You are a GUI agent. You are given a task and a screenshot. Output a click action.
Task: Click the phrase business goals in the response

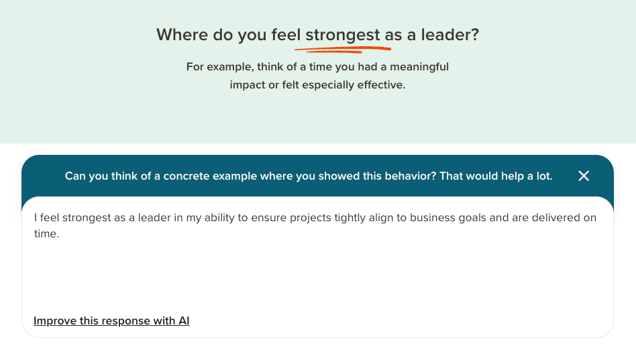pyautogui.click(x=448, y=218)
